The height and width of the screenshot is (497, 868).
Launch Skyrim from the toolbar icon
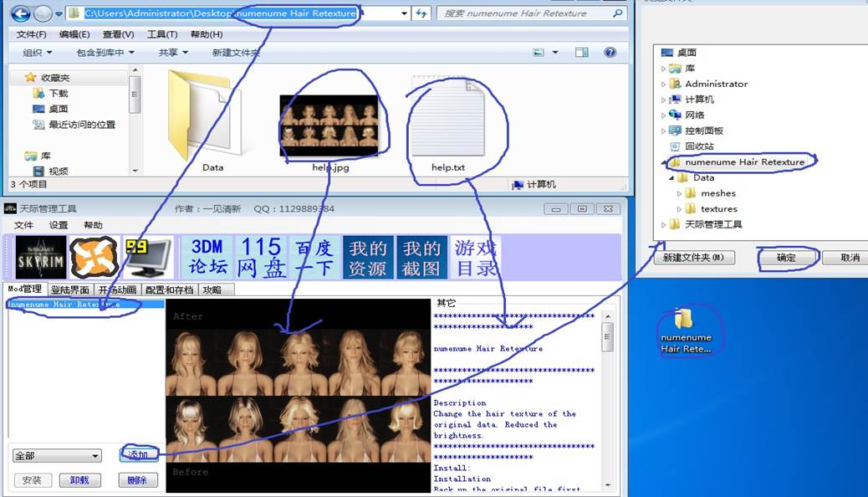[41, 257]
